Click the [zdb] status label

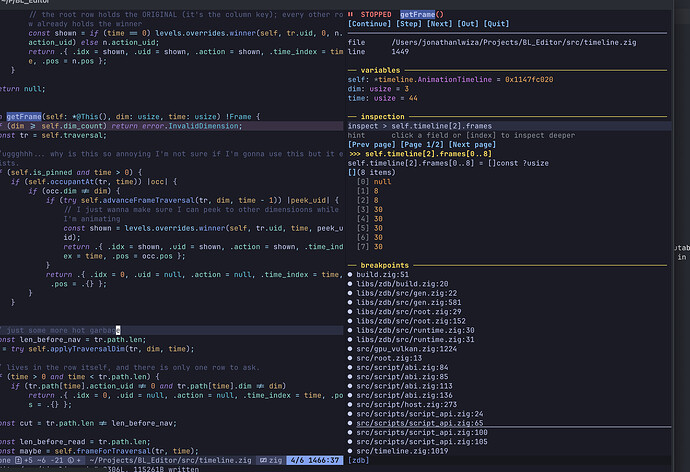(x=358, y=460)
